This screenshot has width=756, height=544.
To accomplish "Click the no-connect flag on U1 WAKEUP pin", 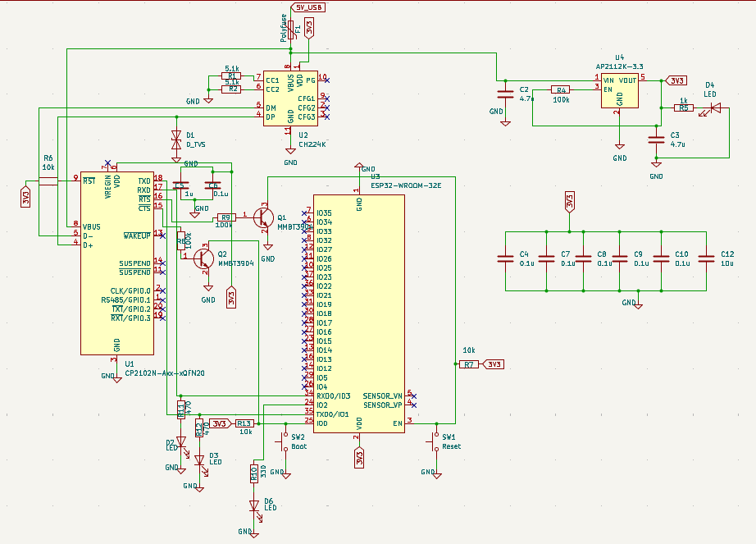I will (x=163, y=235).
